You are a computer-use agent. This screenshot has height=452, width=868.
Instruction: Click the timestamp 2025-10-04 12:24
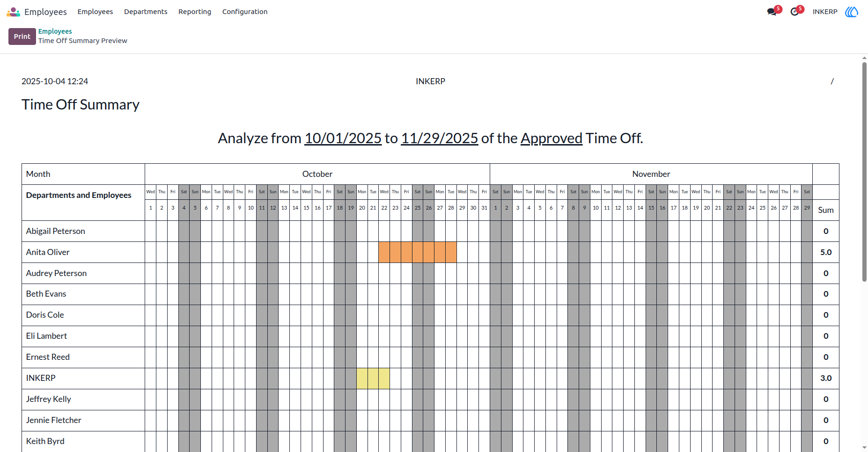[55, 81]
